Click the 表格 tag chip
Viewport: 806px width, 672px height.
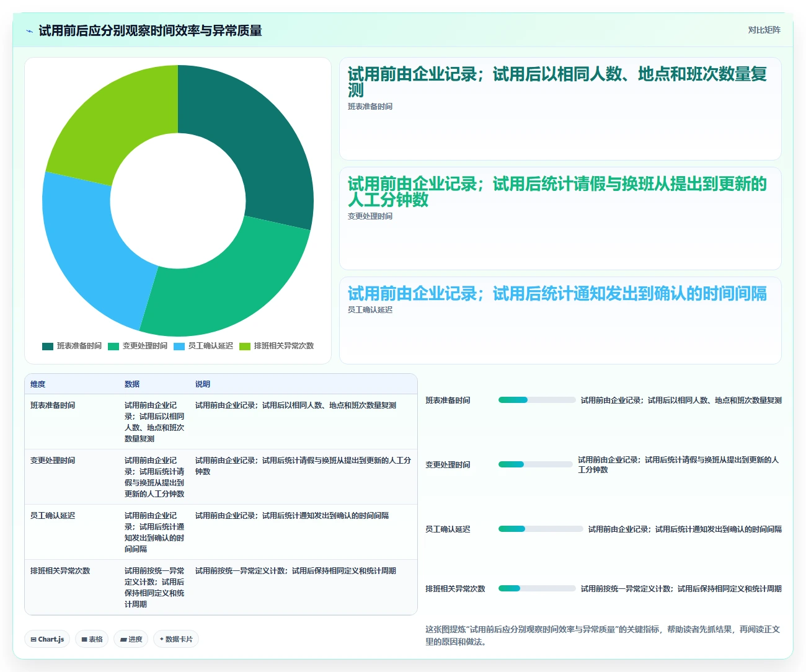(x=92, y=639)
